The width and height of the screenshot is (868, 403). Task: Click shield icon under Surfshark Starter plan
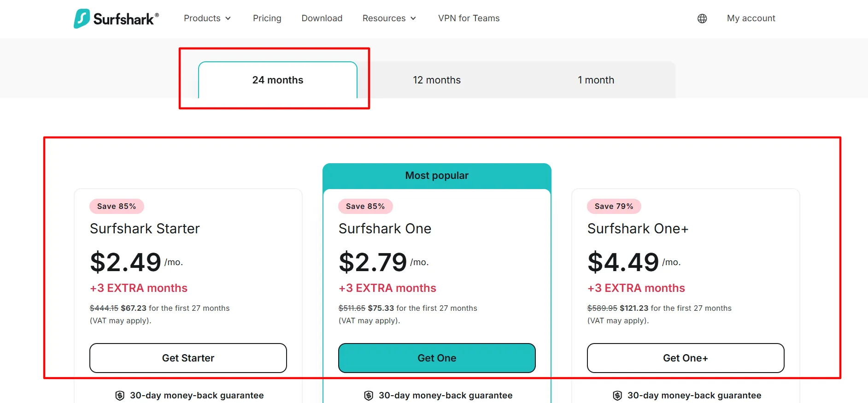(120, 396)
